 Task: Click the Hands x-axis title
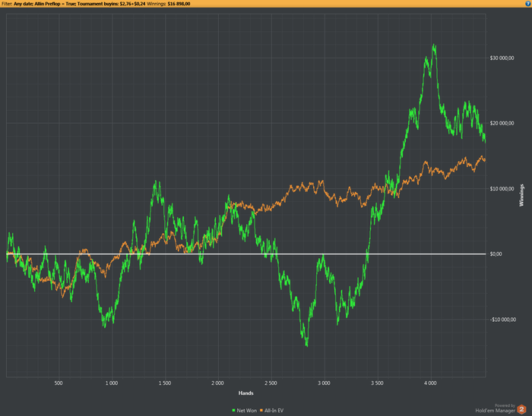246,393
